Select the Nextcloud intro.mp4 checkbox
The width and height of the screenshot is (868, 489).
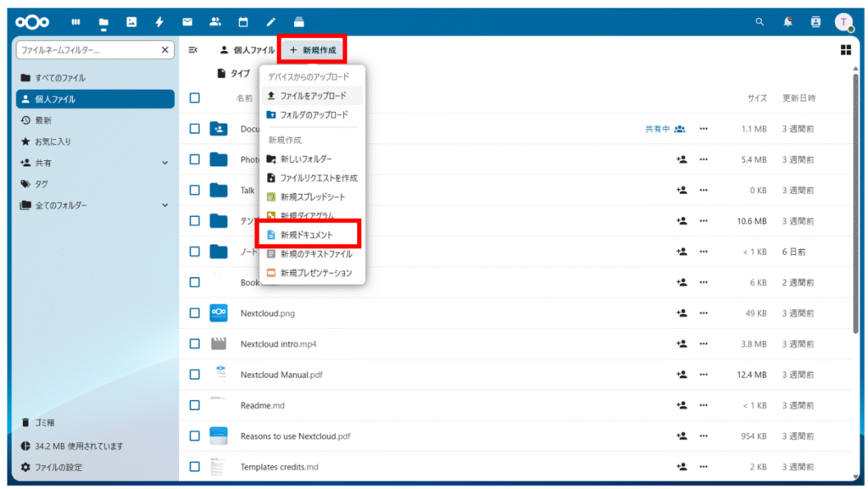(195, 343)
